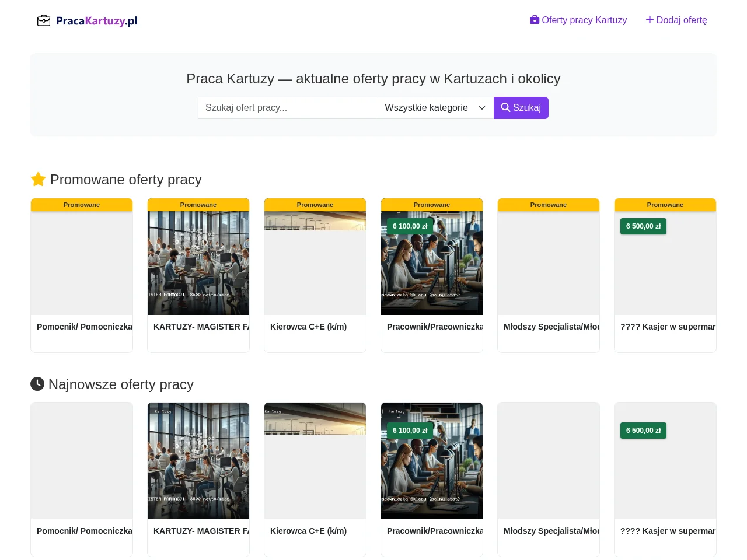Open newest Pracownik/Pracowniczka offer photo
This screenshot has width=747, height=560.
click(x=432, y=461)
